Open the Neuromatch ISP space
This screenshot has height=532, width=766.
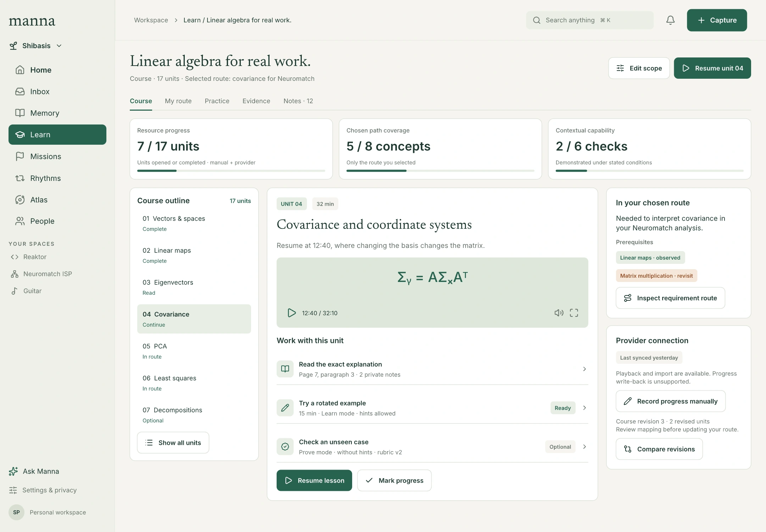click(x=41, y=274)
